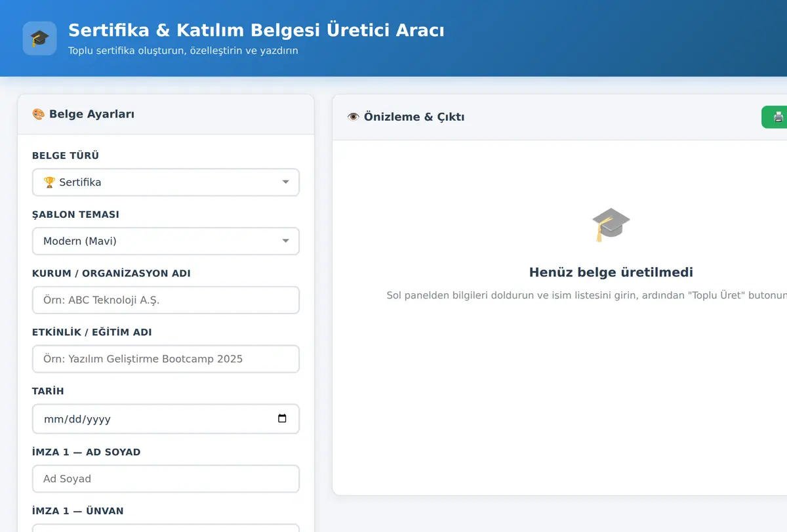Focus the Kurum / Organizasyon Adı input field
The height and width of the screenshot is (532, 787).
click(x=166, y=300)
